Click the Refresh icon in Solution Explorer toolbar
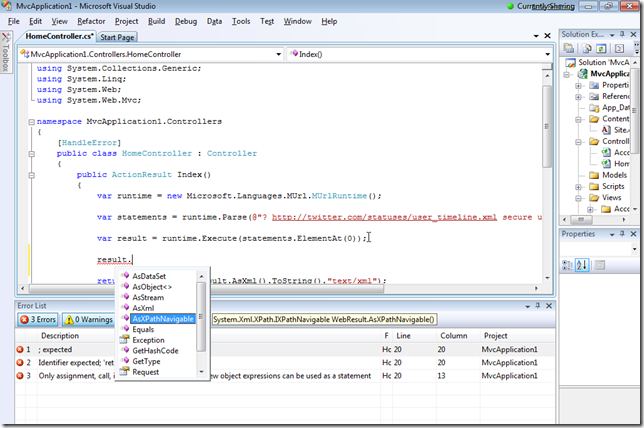This screenshot has width=644, height=428. 601,48
